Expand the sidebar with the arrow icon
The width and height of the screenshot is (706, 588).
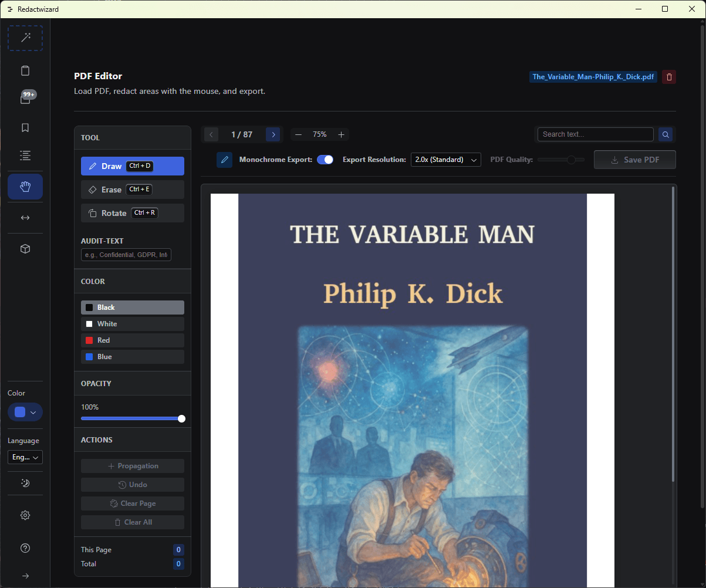point(25,576)
